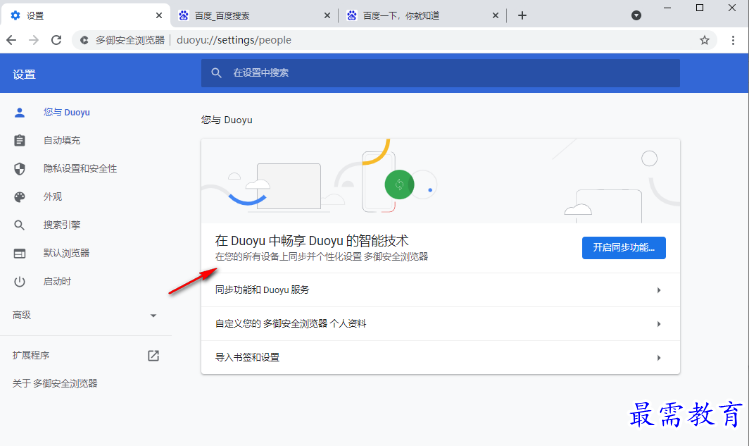This screenshot has height=446, width=751.
Task: Click the back navigation arrow
Action: pos(11,40)
